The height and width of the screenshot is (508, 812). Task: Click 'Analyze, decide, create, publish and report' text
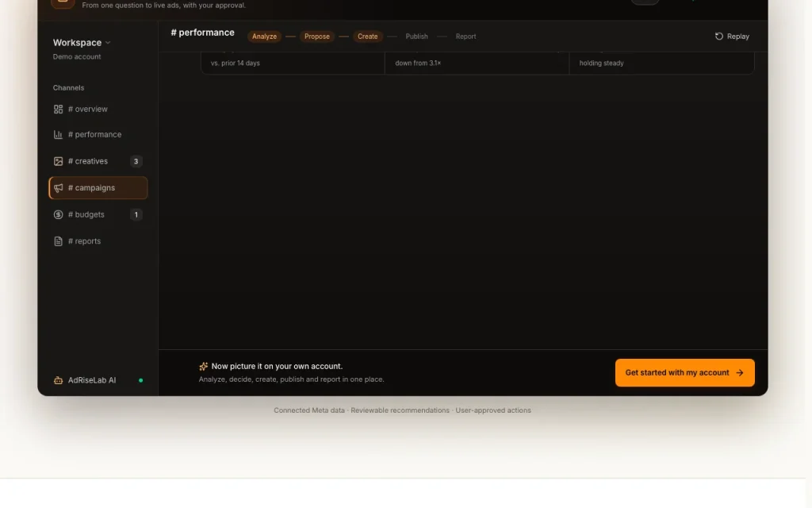click(x=292, y=379)
